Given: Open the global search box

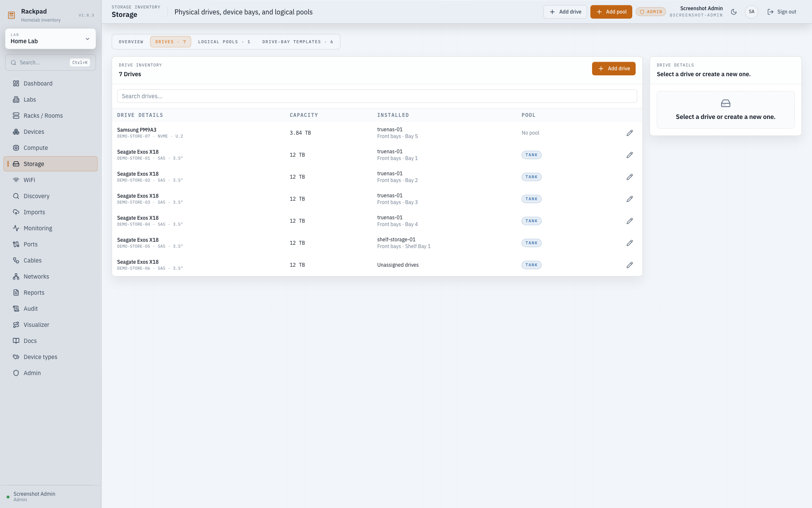Looking at the screenshot, I should coord(50,63).
